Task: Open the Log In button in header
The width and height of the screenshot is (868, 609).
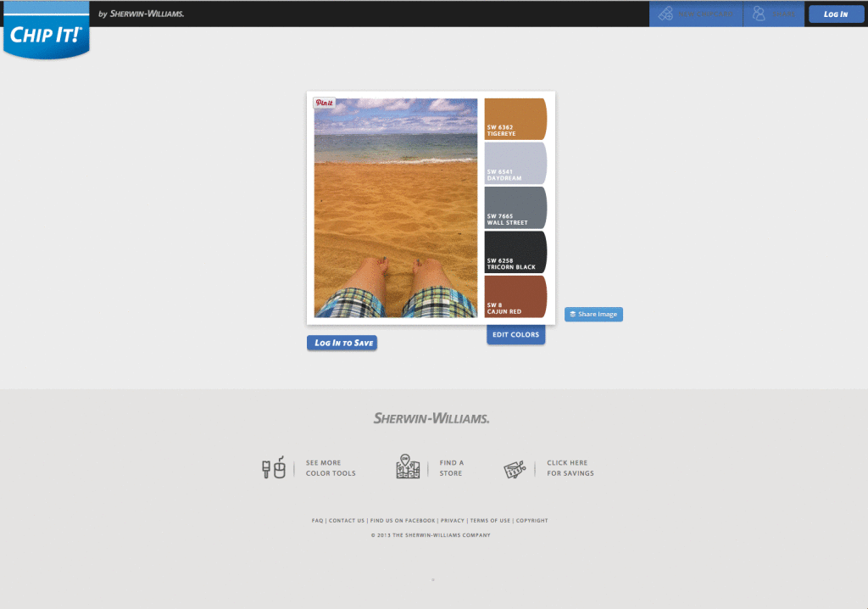Action: (836, 14)
